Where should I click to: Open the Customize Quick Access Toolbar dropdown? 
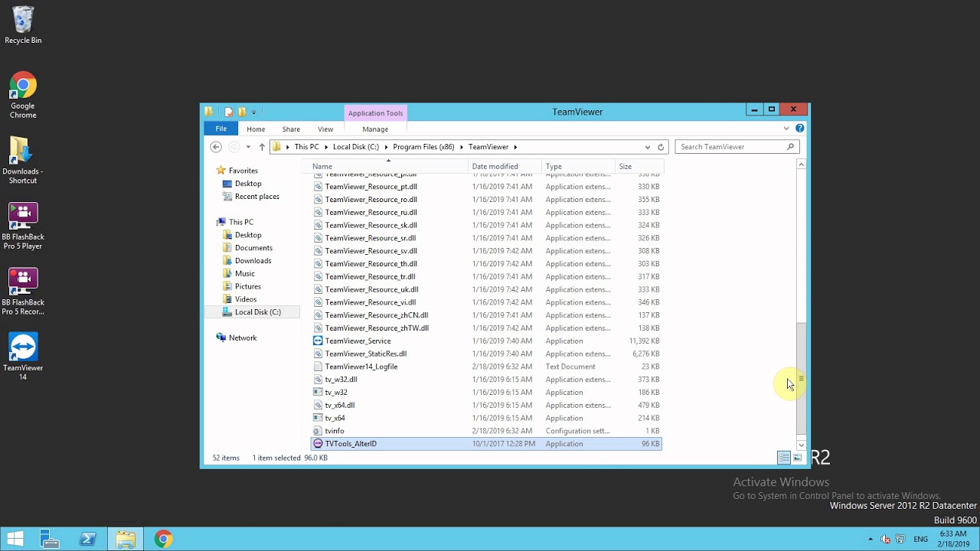coord(253,112)
